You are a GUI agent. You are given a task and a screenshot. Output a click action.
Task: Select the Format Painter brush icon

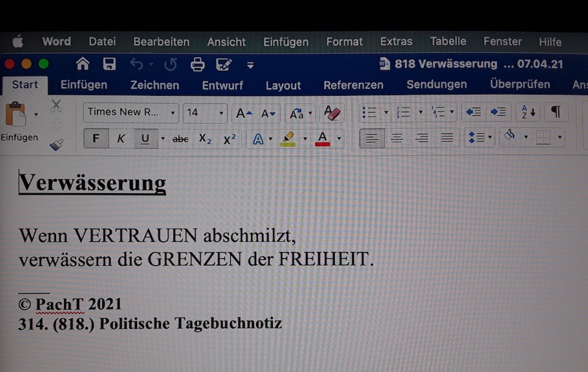click(56, 145)
